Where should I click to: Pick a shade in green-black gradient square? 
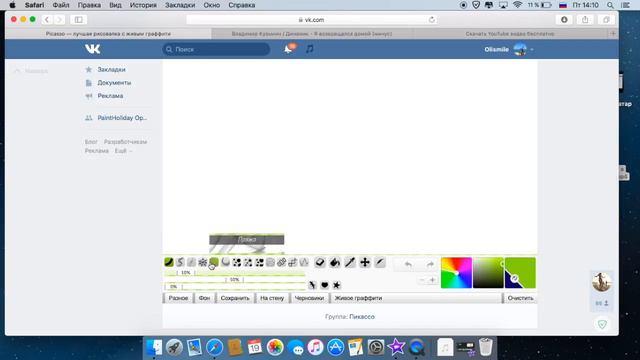[x=488, y=273]
